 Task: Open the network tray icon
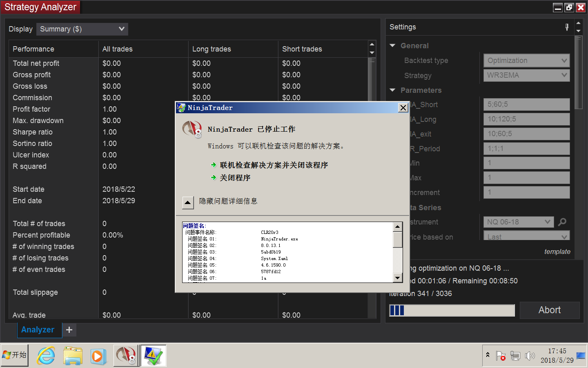coord(515,356)
